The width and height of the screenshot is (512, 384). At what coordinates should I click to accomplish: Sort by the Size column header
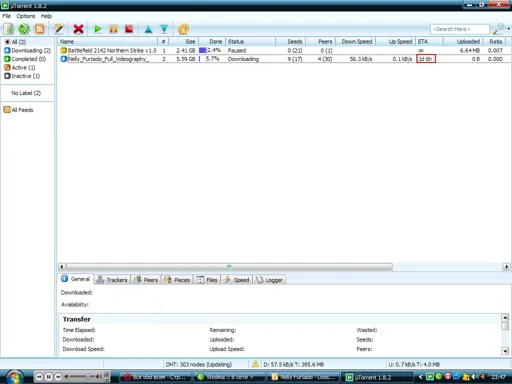184,42
